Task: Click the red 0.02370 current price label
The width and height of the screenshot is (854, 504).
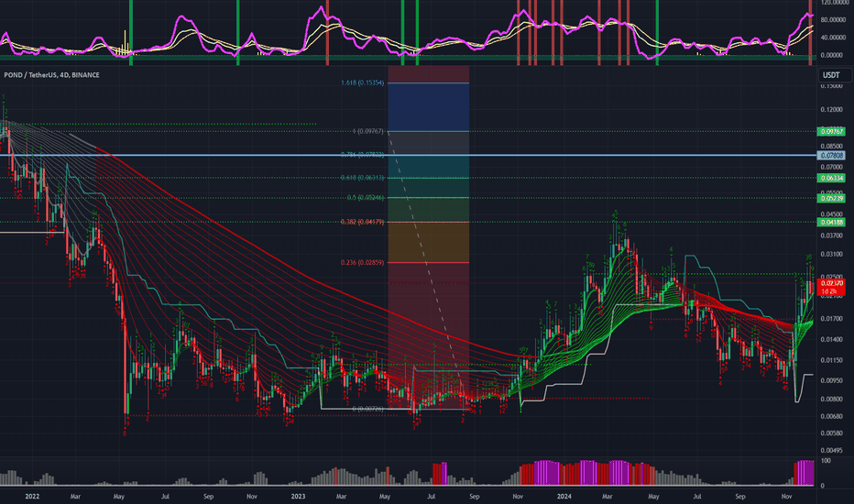Action: [x=832, y=283]
